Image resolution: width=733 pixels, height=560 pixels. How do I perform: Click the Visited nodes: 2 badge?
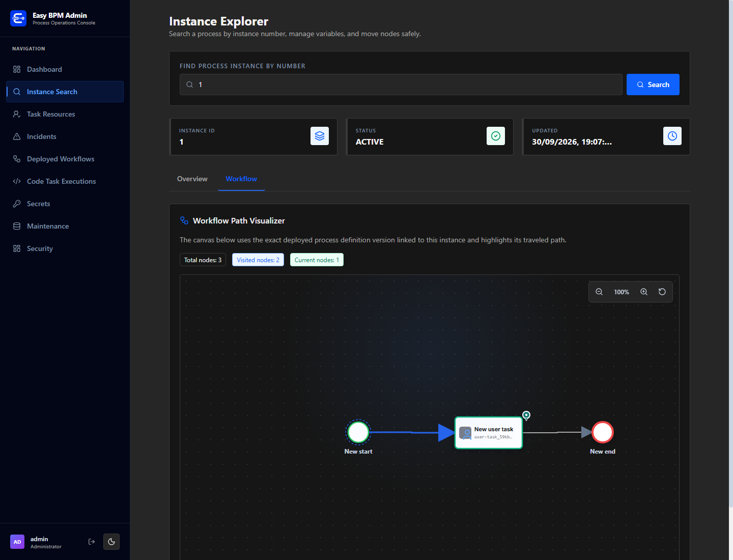[258, 260]
